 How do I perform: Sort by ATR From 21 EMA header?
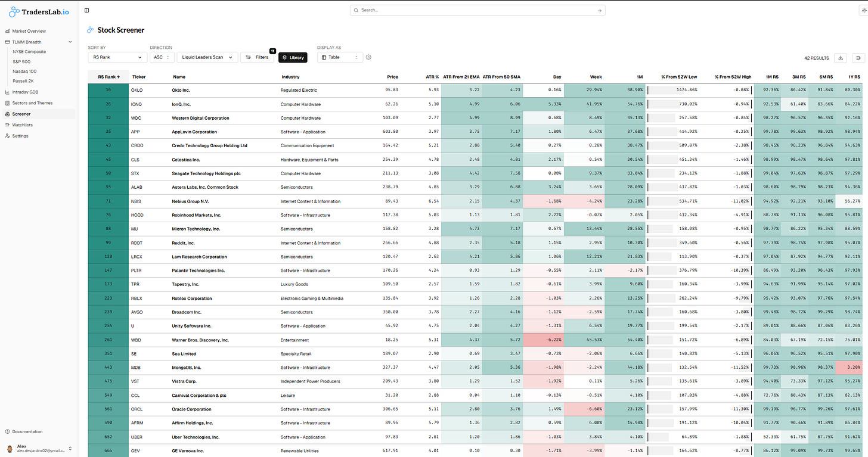pos(461,77)
